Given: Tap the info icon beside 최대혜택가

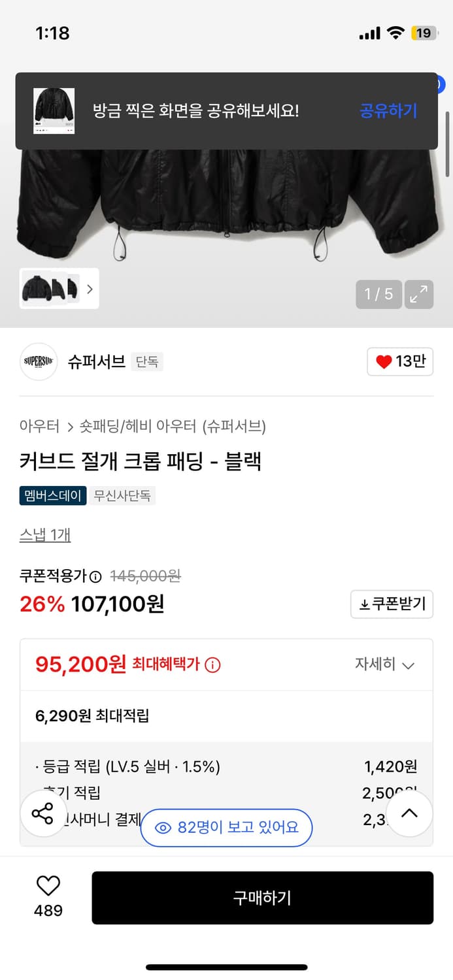Looking at the screenshot, I should pyautogui.click(x=214, y=664).
